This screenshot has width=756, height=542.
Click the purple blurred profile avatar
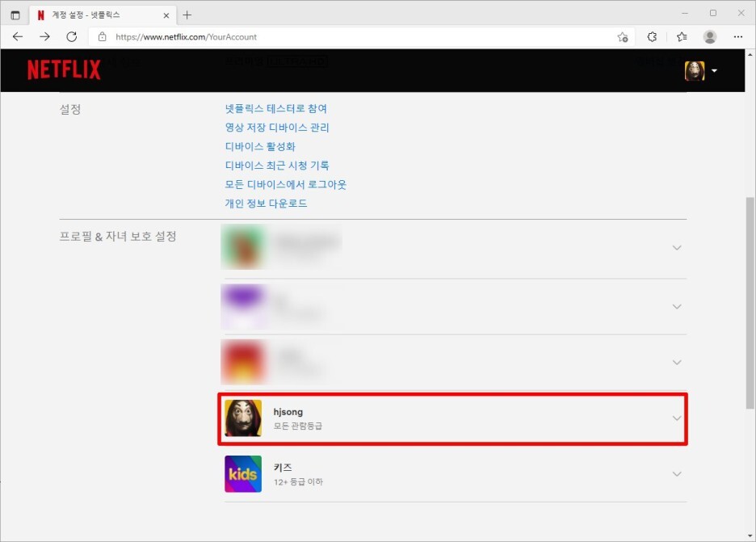pyautogui.click(x=243, y=307)
